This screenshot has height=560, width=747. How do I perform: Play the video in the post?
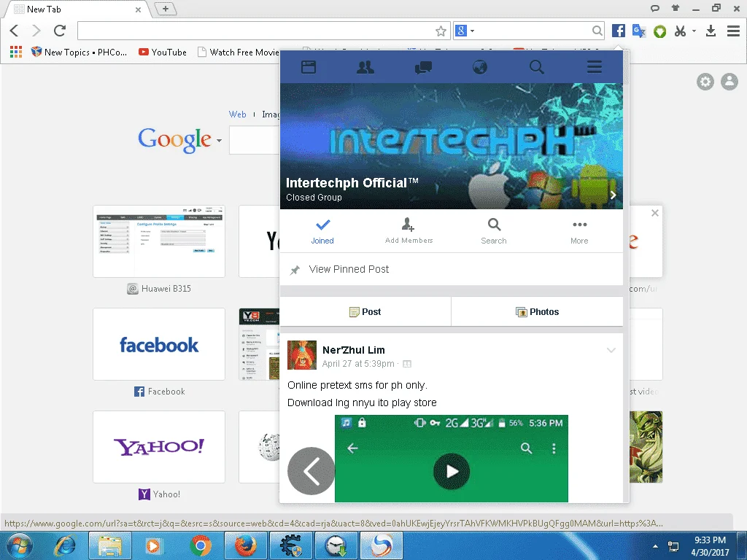[452, 472]
